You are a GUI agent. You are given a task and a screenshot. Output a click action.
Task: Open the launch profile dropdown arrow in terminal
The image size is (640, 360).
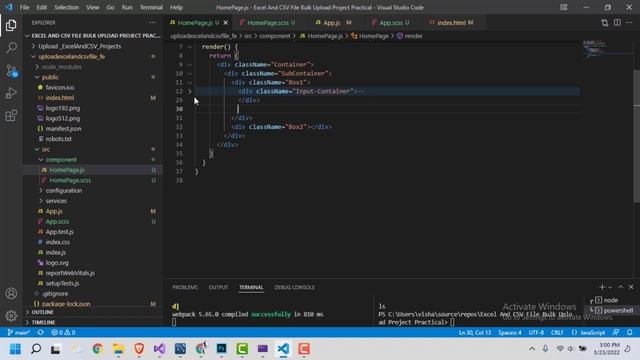(x=610, y=287)
